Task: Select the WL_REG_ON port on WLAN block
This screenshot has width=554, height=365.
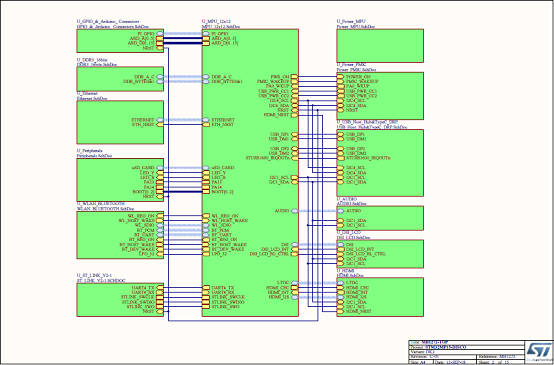Action: [145, 216]
